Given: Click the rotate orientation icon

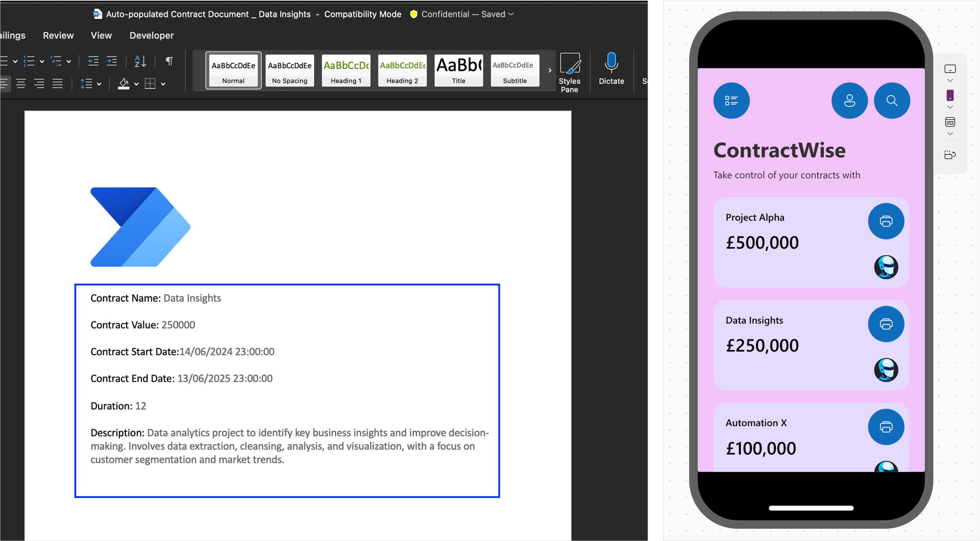Looking at the screenshot, I should point(950,155).
